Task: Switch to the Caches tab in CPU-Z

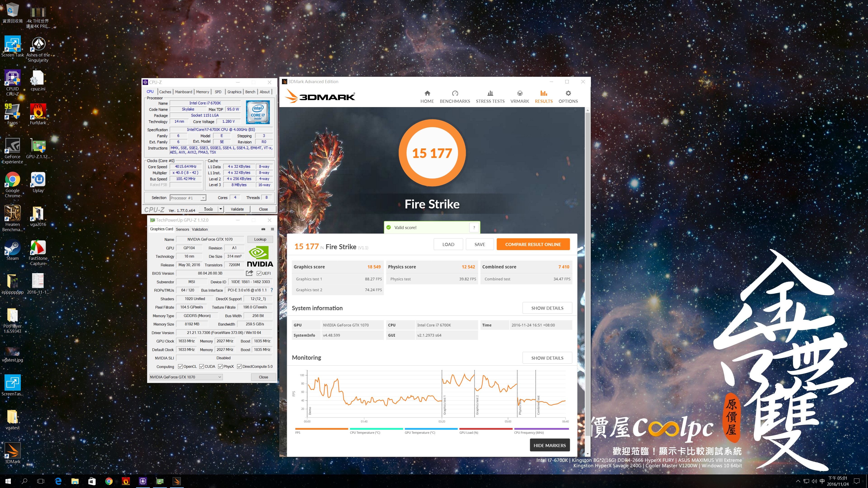Action: (165, 91)
